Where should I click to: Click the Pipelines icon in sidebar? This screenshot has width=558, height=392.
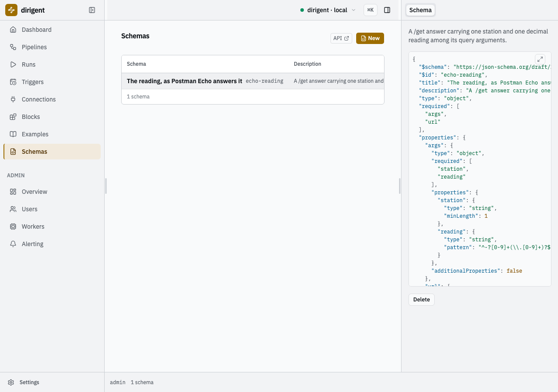(x=13, y=47)
